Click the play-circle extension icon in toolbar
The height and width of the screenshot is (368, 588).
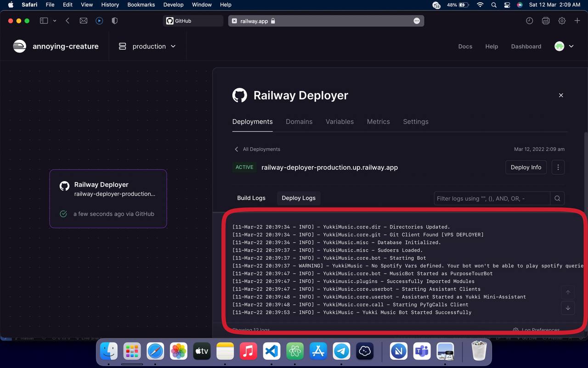99,21
